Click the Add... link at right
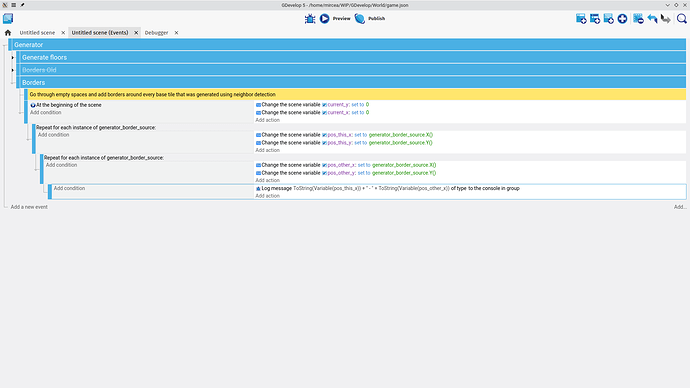690x388 pixels. click(680, 207)
